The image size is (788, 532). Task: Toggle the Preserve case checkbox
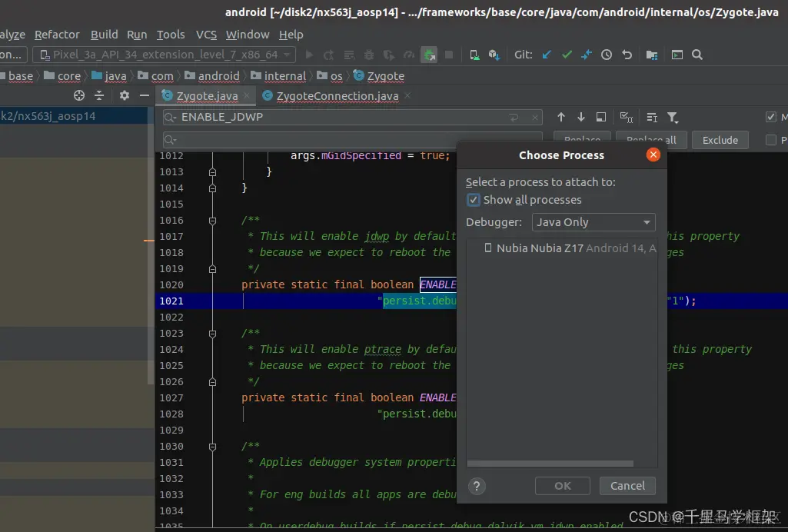771,140
